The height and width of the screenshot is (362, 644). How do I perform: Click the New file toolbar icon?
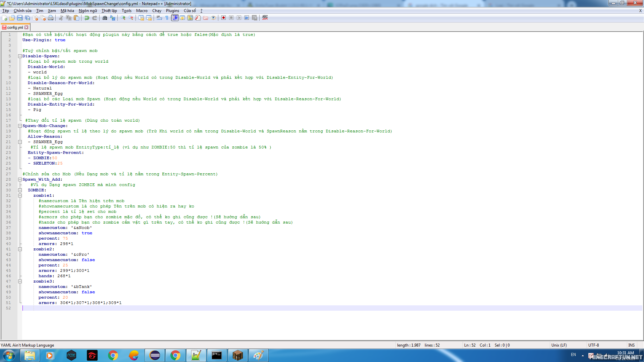[x=5, y=18]
